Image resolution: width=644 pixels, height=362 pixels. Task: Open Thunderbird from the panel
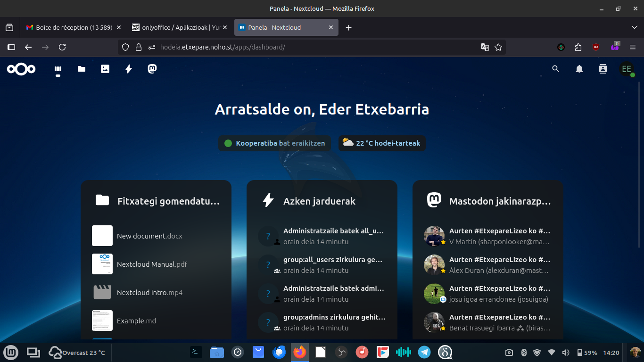[279, 352]
